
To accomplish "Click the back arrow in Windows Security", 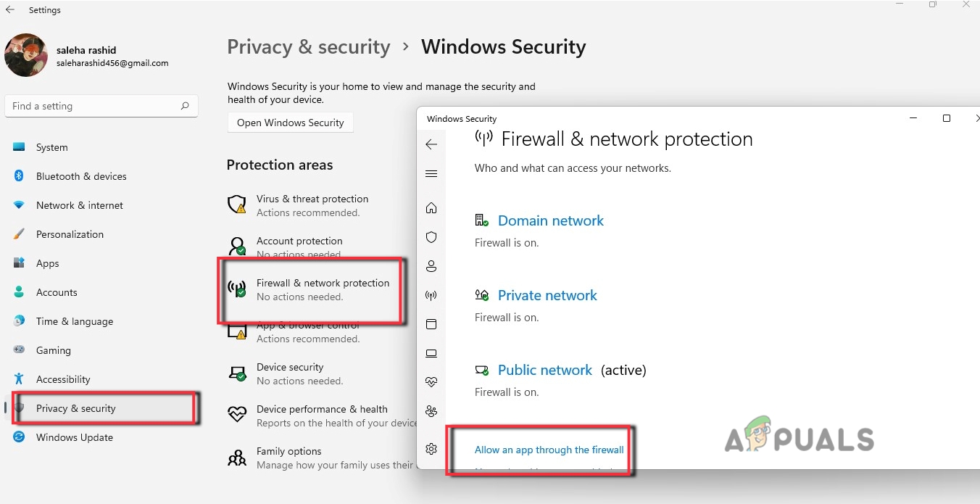I will [431, 144].
